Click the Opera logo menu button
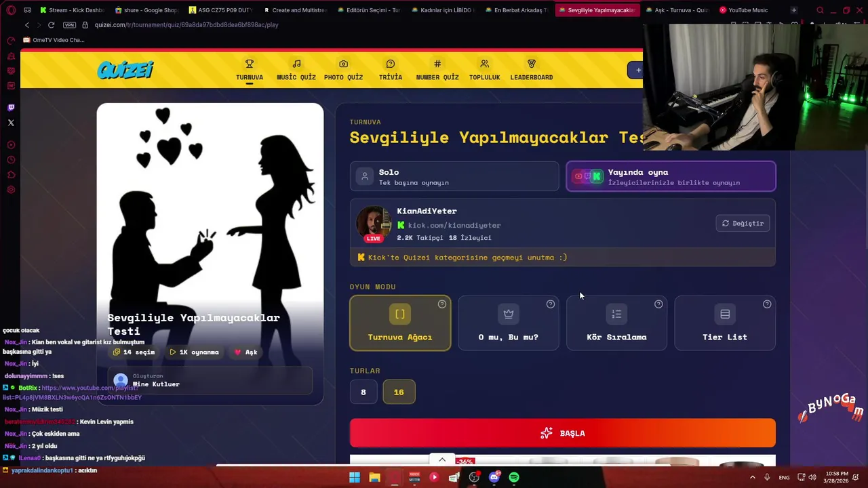Image resolution: width=868 pixels, height=488 pixels. coord(10,10)
